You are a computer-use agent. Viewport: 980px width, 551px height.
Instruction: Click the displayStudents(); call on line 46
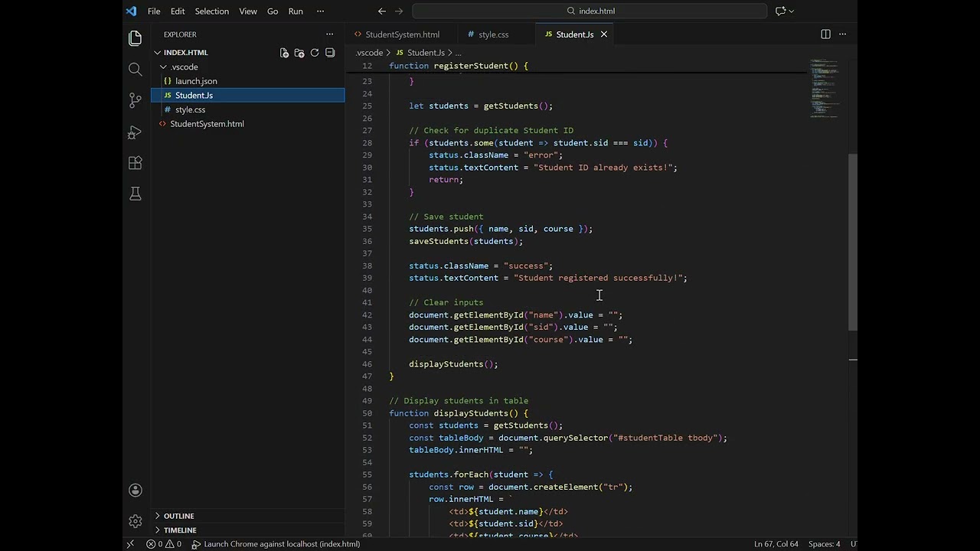[x=453, y=364]
